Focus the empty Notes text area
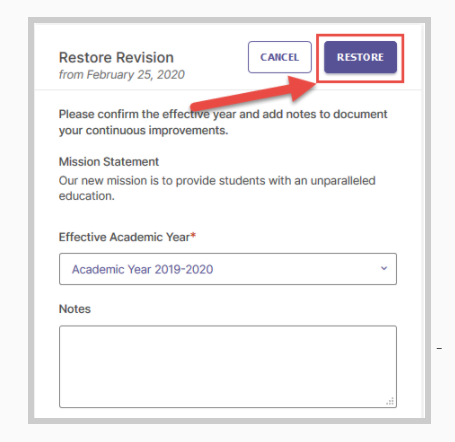The height and width of the screenshot is (442, 455). (228, 367)
